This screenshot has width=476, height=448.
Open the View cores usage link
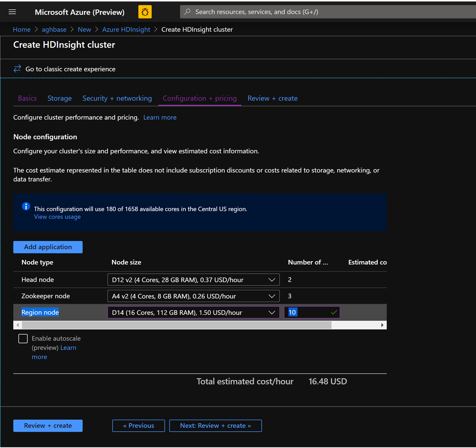click(x=57, y=217)
